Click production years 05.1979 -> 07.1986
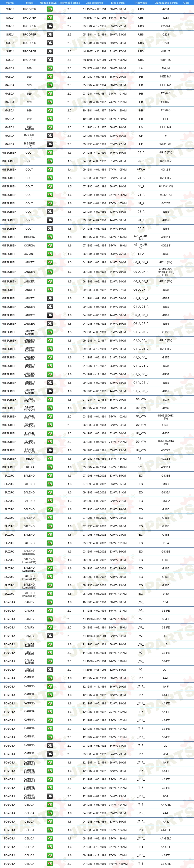 tap(94, 68)
